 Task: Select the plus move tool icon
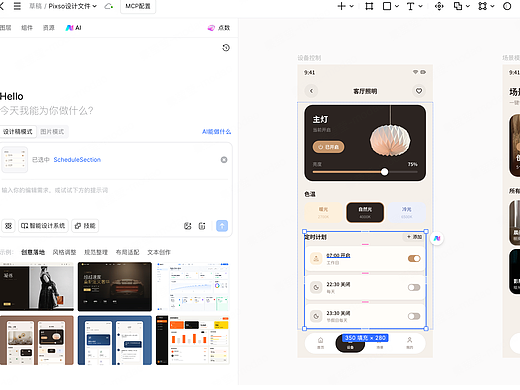coord(341,6)
